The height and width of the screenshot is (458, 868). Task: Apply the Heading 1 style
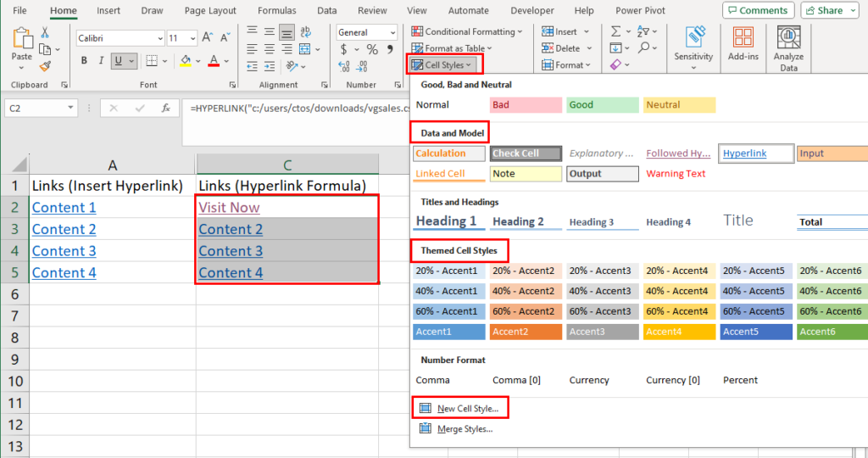[x=449, y=221]
